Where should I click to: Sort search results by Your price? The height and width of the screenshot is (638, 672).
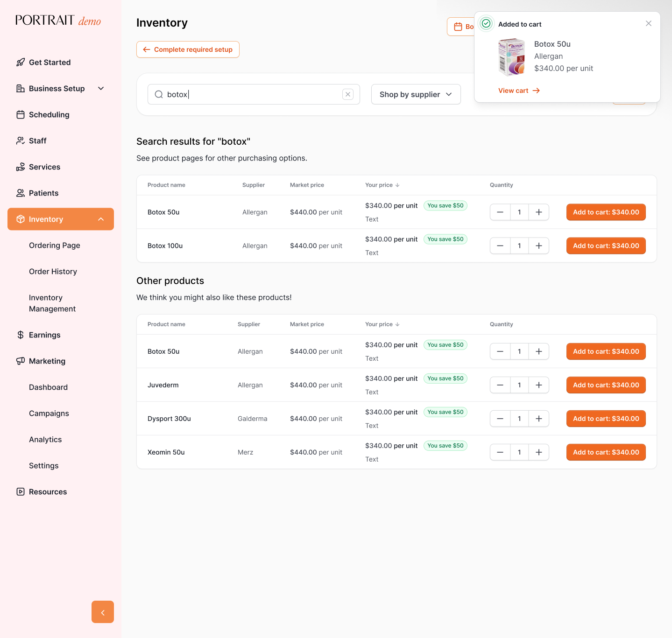click(382, 185)
